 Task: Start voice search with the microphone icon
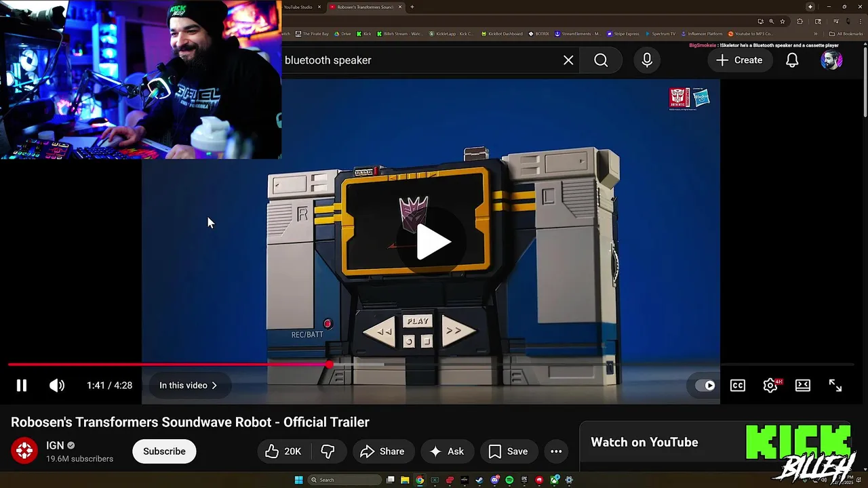coord(647,60)
